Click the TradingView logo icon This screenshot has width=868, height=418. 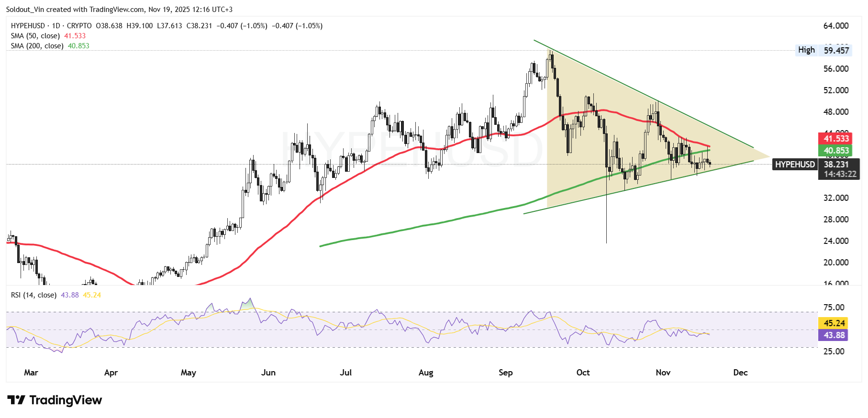coord(16,400)
